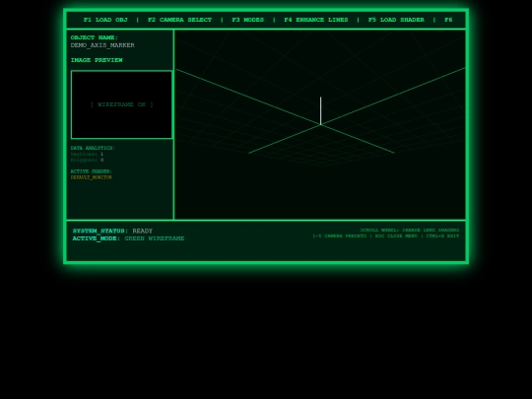Click the 1-5 CAMERA PRESETS hint
Viewport: 532px width, 399px height.
click(x=339, y=235)
